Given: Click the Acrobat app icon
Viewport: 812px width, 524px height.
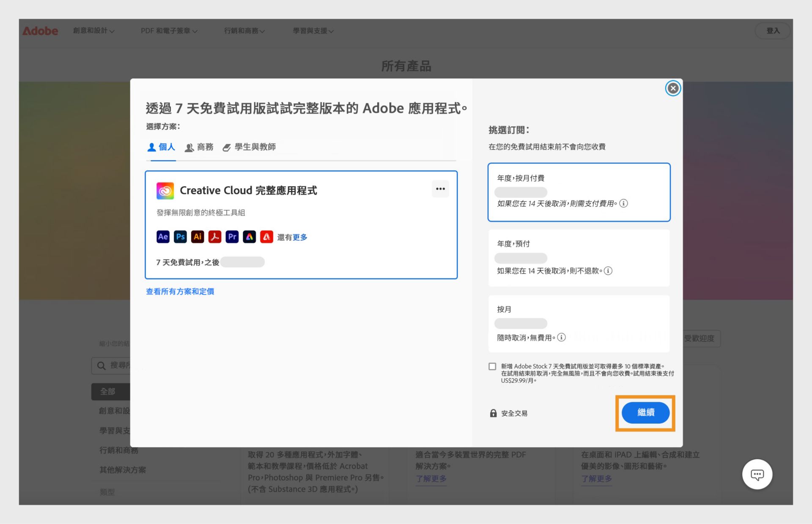Looking at the screenshot, I should point(215,237).
